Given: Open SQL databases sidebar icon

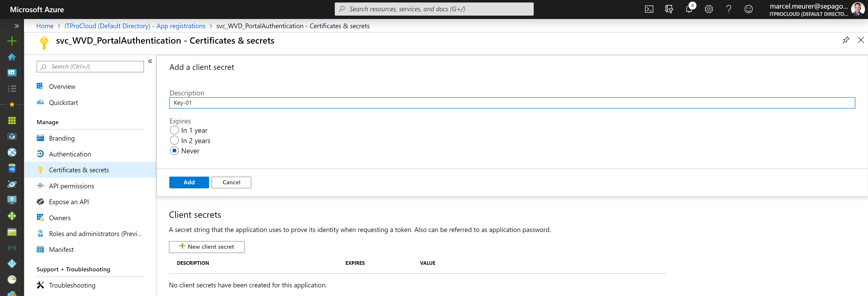Looking at the screenshot, I should [12, 168].
